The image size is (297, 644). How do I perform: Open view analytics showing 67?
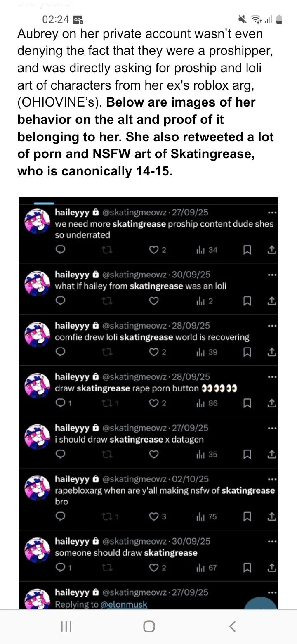207,568
